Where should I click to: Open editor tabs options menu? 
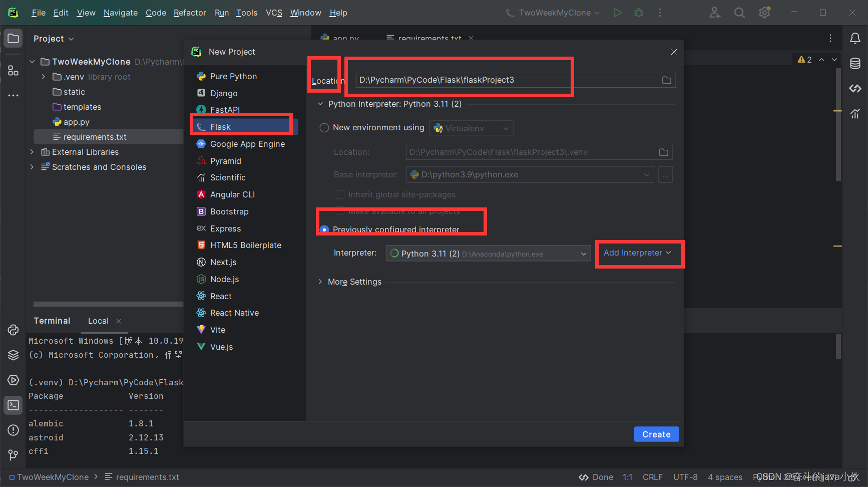coord(830,39)
